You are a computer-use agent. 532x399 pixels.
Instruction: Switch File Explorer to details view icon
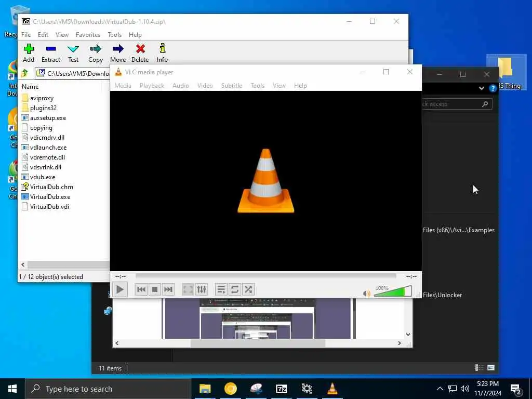pos(479,367)
